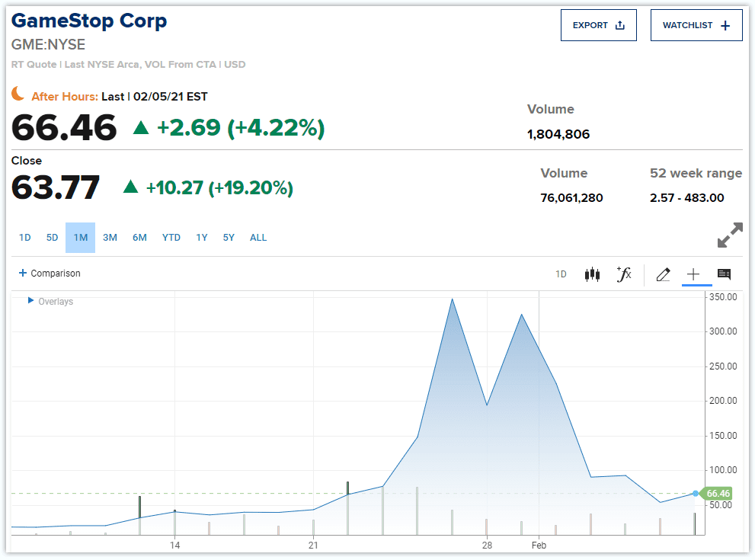
Task: Open the fx studies indicator menu
Action: (x=624, y=274)
